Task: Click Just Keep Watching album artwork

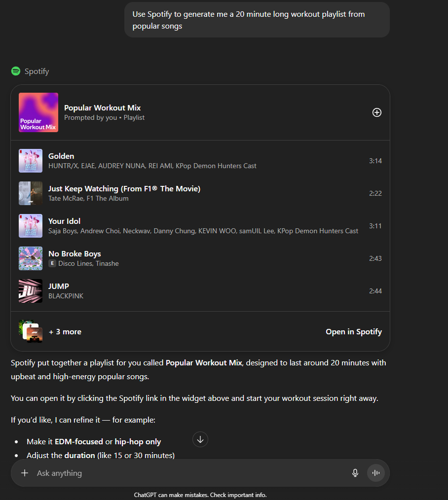Action: coord(31,193)
